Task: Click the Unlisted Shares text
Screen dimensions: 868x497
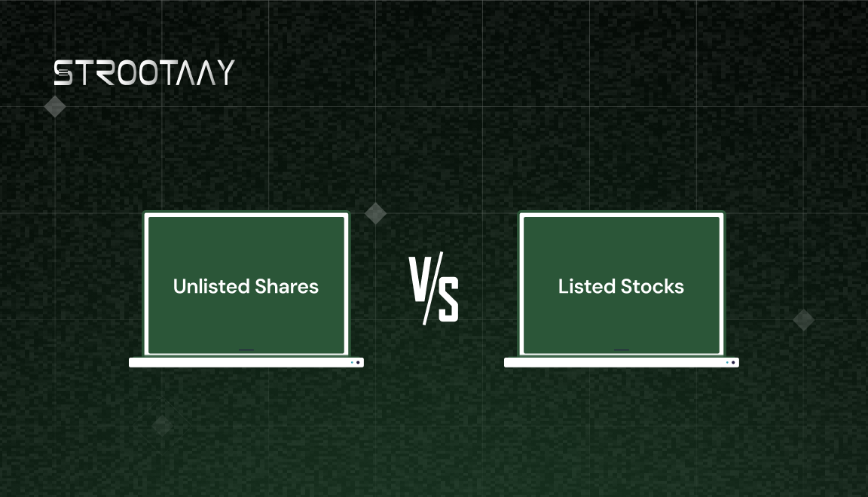Action: click(x=246, y=286)
